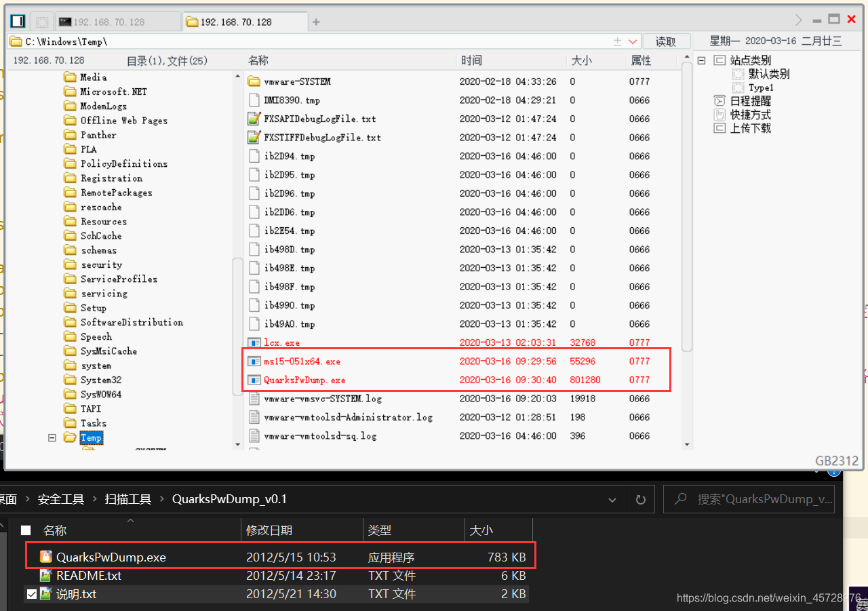The image size is (868, 611).
Task: Click the 读取 button
Action: point(666,41)
